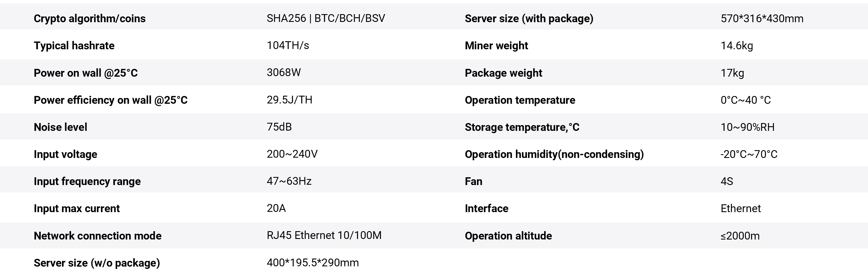Image resolution: width=868 pixels, height=279 pixels.
Task: Click the Fan label
Action: [474, 181]
